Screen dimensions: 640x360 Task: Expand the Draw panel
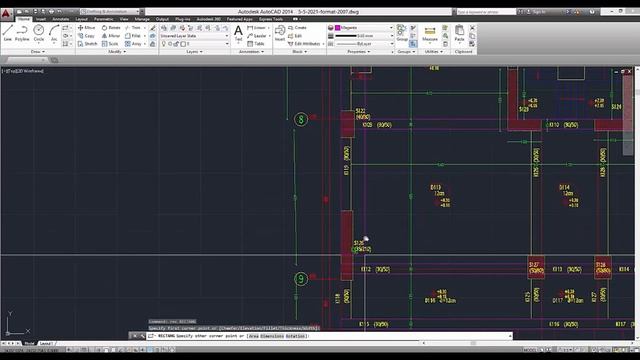(38, 52)
